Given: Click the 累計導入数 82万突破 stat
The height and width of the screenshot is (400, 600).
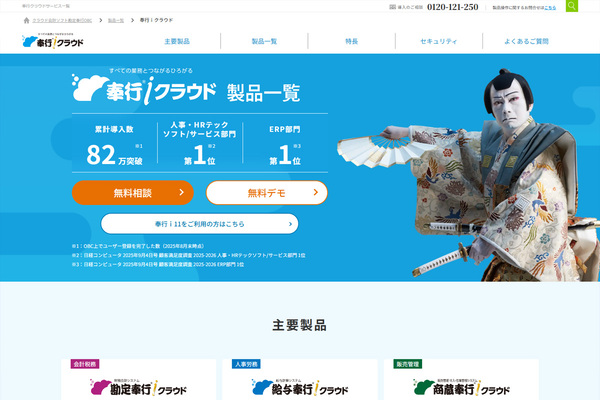Looking at the screenshot, I should (x=114, y=147).
